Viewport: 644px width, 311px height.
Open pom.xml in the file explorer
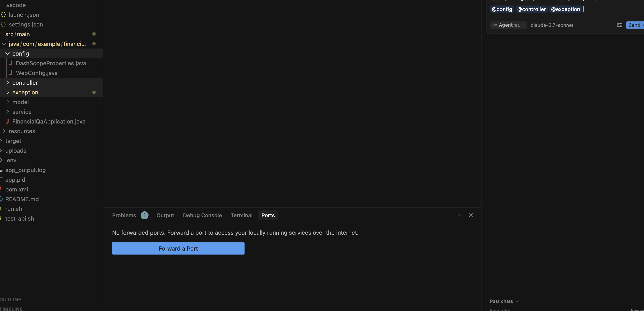coord(17,189)
